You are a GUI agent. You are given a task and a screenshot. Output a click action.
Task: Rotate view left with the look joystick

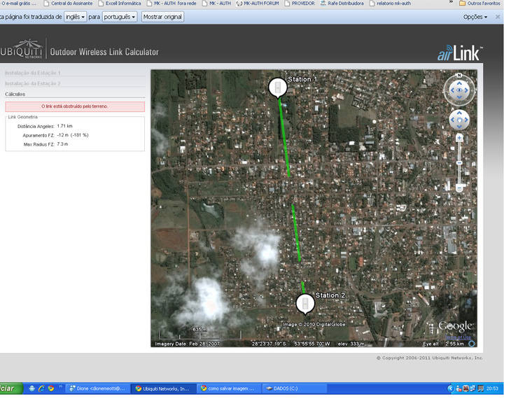point(452,90)
